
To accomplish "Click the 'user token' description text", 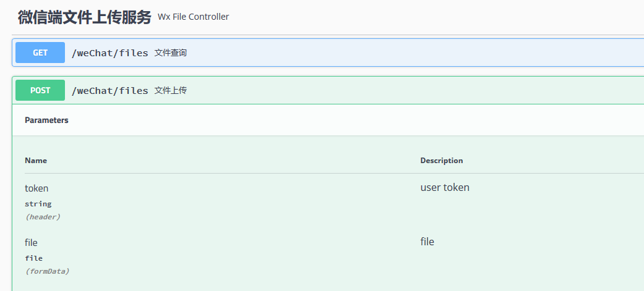I will tap(445, 188).
